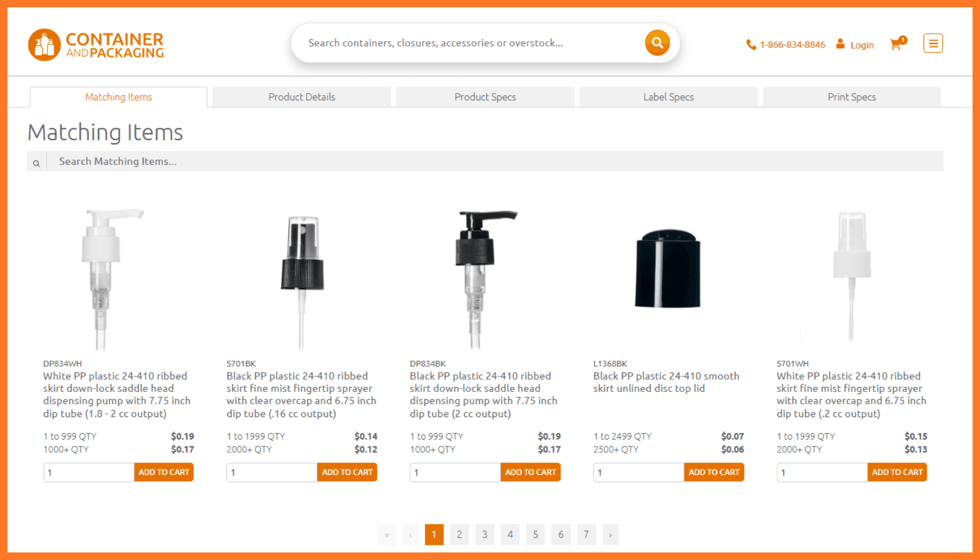The image size is (980, 560).
Task: Go to page 4 of results
Action: pos(510,535)
